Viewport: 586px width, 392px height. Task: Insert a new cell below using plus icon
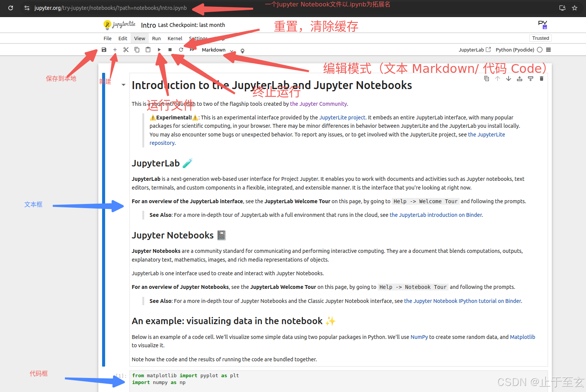115,49
